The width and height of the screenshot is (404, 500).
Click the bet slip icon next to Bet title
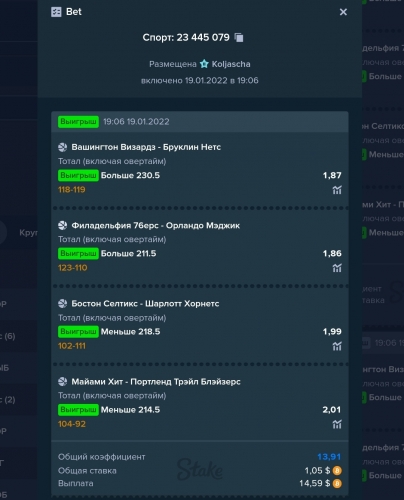pyautogui.click(x=56, y=12)
